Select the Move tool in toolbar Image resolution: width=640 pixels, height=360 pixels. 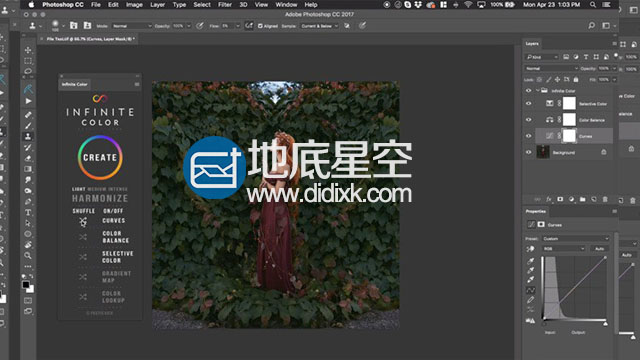tap(28, 50)
